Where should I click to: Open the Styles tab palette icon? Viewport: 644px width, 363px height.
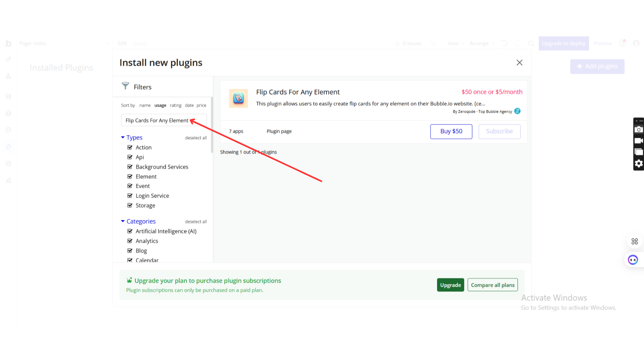[8, 130]
